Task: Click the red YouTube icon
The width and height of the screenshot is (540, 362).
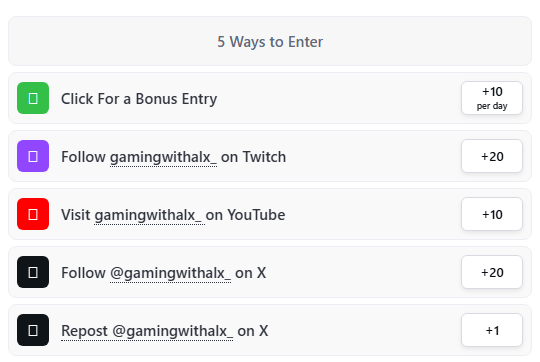Action: [33, 214]
